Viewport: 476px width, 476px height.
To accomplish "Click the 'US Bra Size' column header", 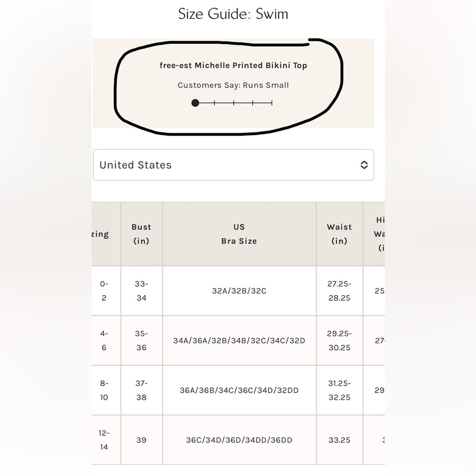I will click(239, 234).
